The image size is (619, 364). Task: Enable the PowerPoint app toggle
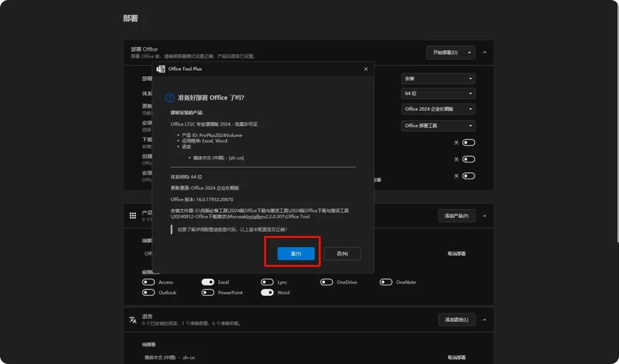click(x=207, y=292)
